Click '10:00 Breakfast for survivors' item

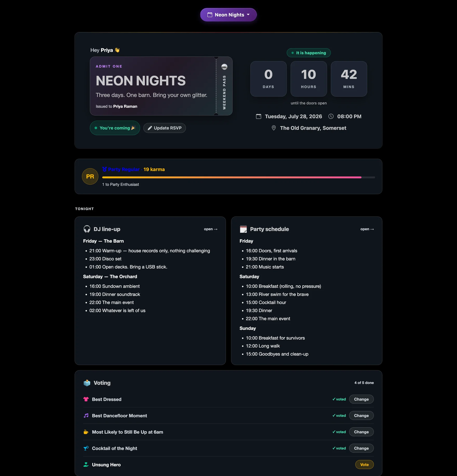275,338
